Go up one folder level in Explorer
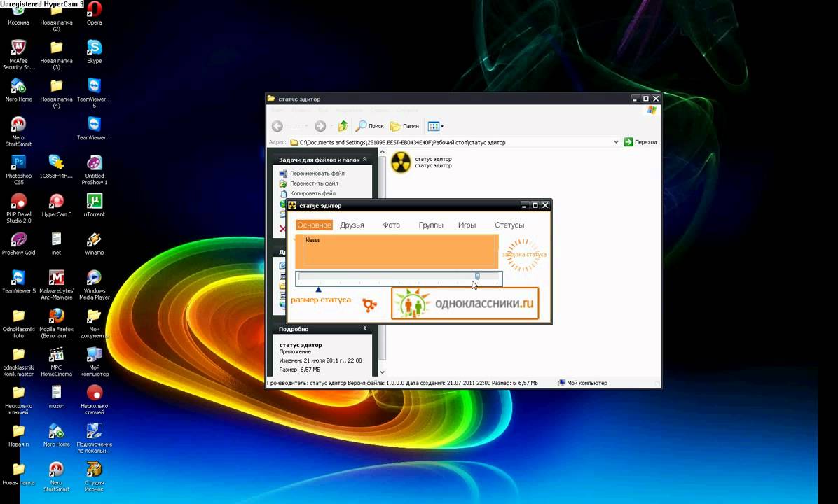Image resolution: width=838 pixels, height=504 pixels. (343, 126)
